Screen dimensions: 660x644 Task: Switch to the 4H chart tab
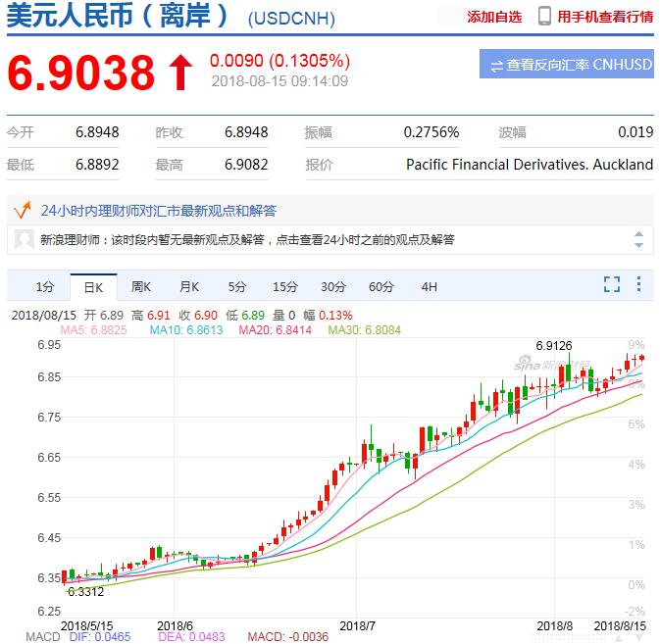(429, 287)
